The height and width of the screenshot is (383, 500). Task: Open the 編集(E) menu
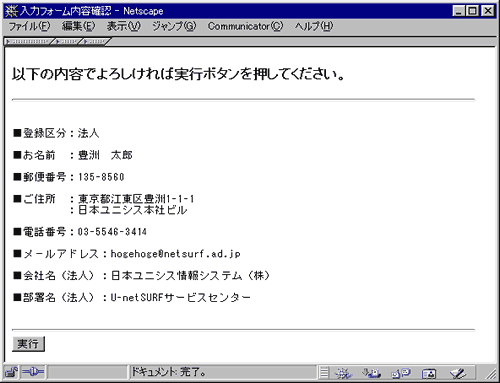pyautogui.click(x=78, y=26)
